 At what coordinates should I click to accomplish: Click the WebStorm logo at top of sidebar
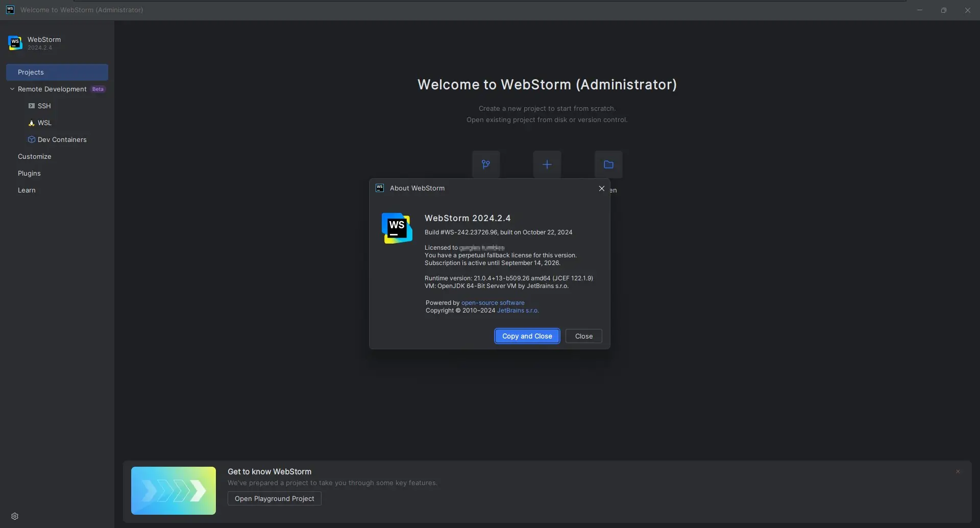[x=15, y=43]
